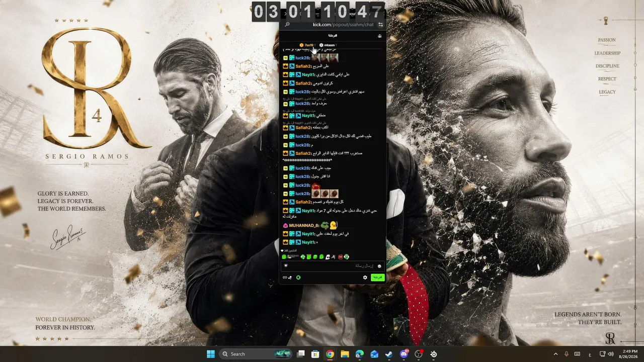Open the volume control in system tray
The width and height of the screenshot is (644, 362).
611,354
